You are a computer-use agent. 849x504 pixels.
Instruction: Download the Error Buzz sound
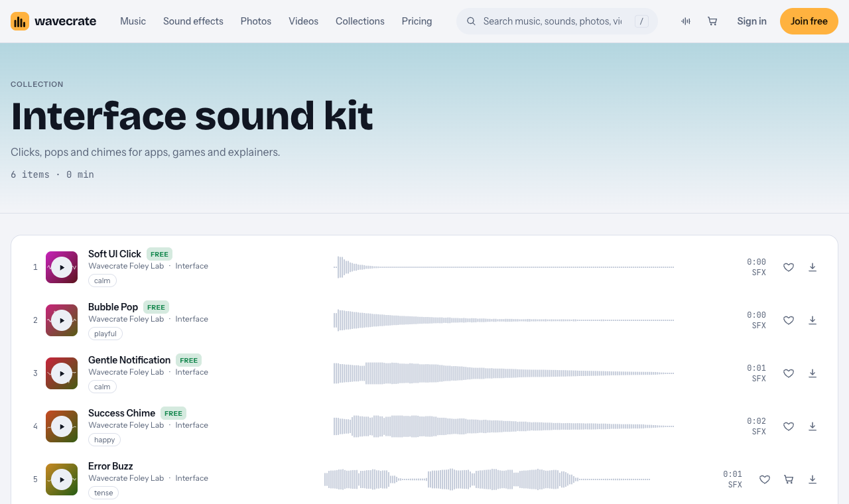click(x=813, y=479)
